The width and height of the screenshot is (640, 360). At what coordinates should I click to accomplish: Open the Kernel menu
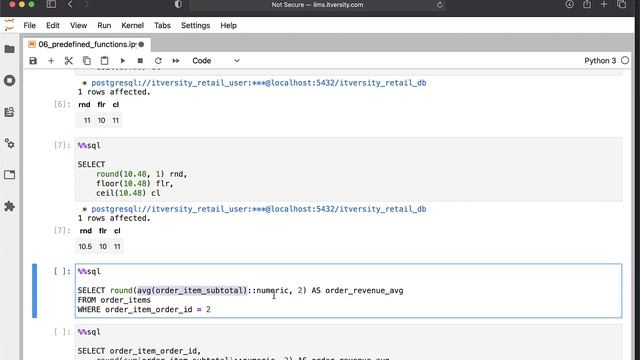(x=133, y=25)
